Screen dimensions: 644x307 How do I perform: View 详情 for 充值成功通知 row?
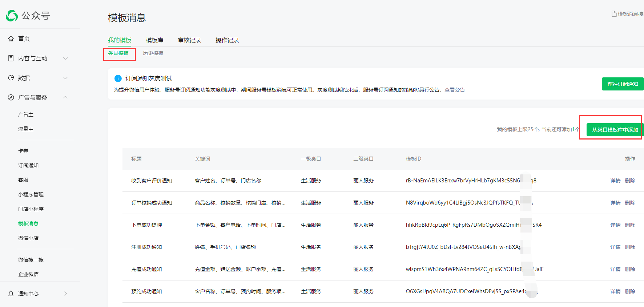tap(615, 269)
